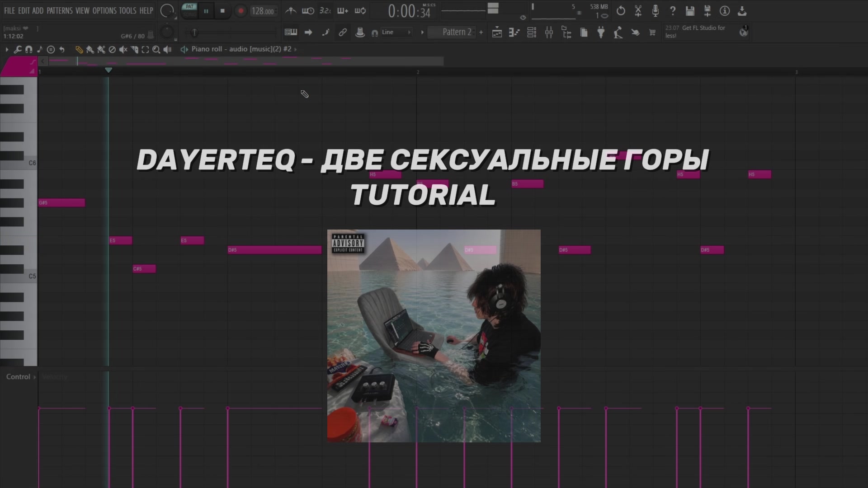Open piano roll menu arrow
Image resolution: width=868 pixels, height=488 pixels.
pos(7,49)
